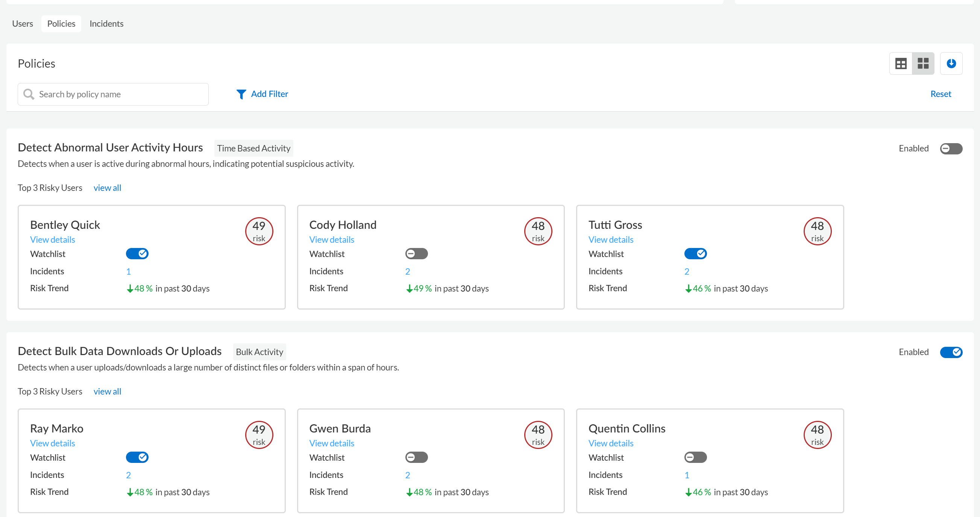Click the download export icon
Viewport: 980px width, 517px height.
click(x=951, y=63)
